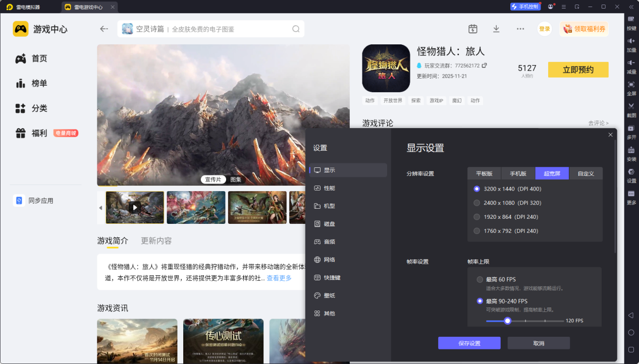Open 壁纸 settings category
Image resolution: width=639 pixels, height=364 pixels.
coord(348,295)
